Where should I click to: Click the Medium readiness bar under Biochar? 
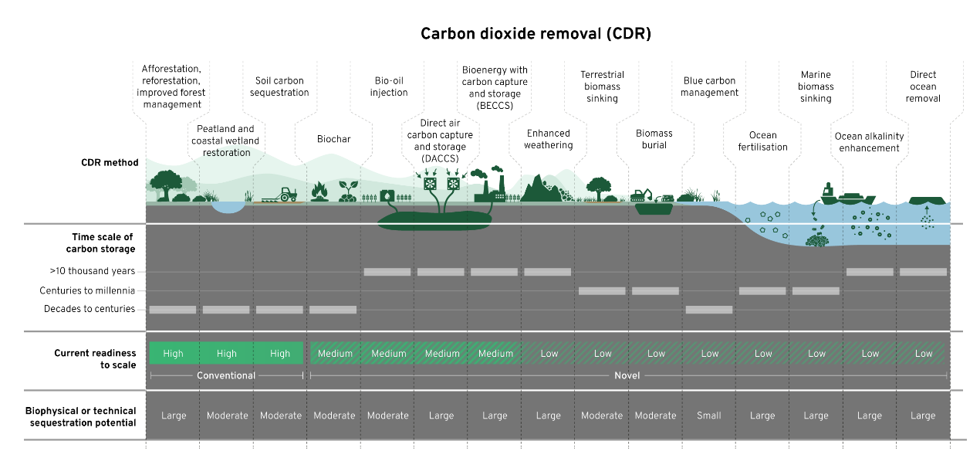(x=335, y=353)
